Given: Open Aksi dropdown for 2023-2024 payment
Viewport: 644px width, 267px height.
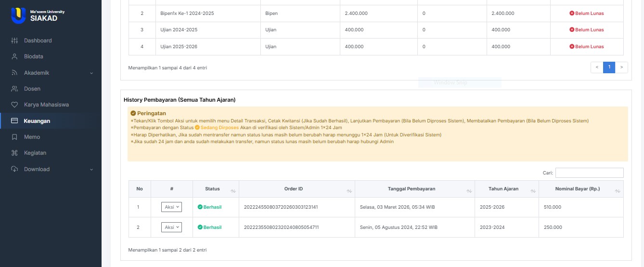Looking at the screenshot, I should click(x=171, y=227).
